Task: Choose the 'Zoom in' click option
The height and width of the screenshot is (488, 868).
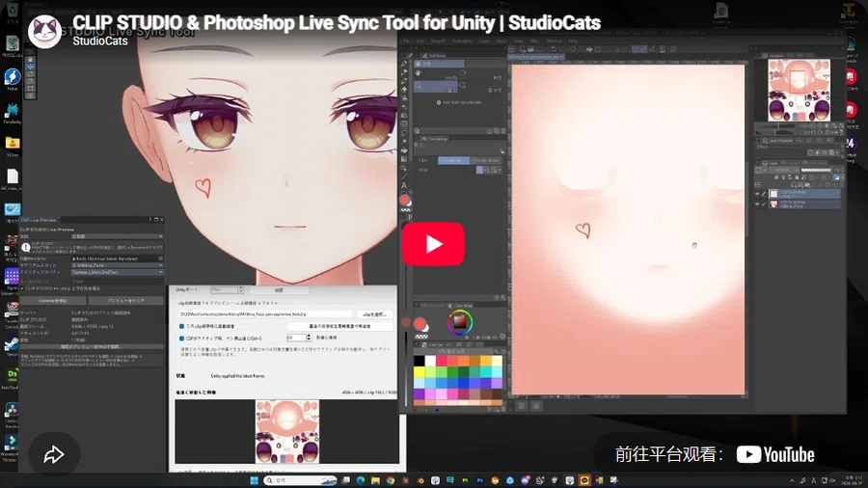Action: [x=453, y=160]
